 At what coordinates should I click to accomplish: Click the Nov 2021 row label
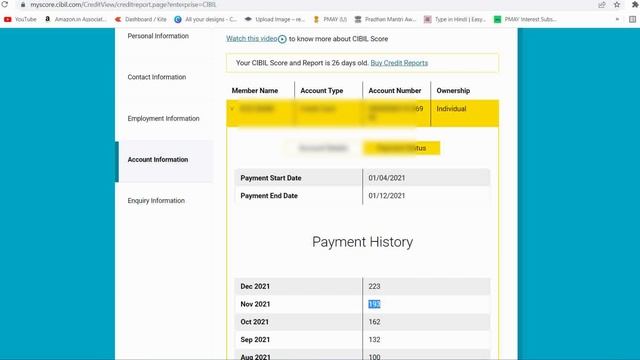[x=255, y=304]
